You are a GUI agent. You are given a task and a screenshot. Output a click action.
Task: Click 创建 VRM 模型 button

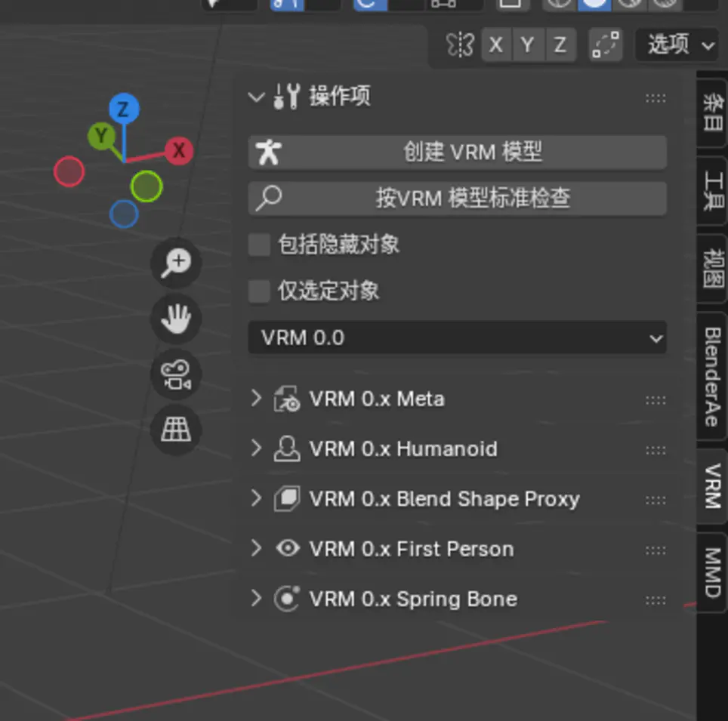click(457, 153)
